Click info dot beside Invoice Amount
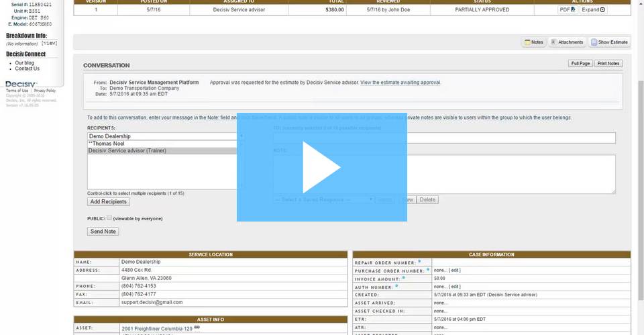 point(404,278)
